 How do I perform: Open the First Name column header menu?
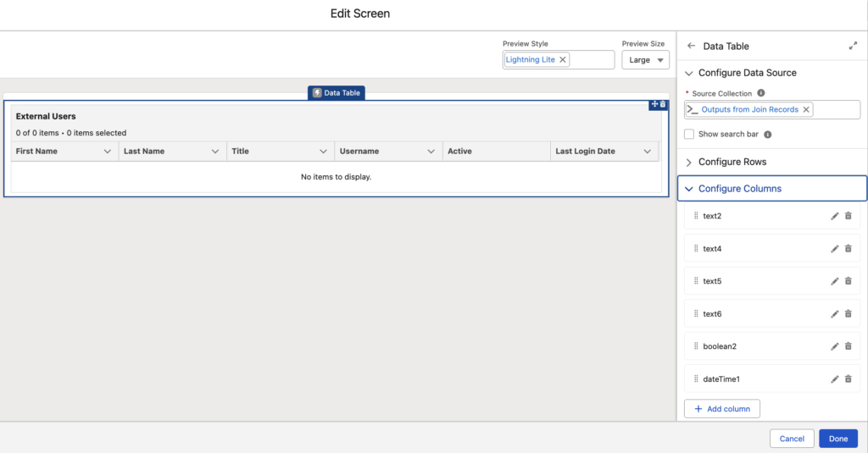point(107,152)
